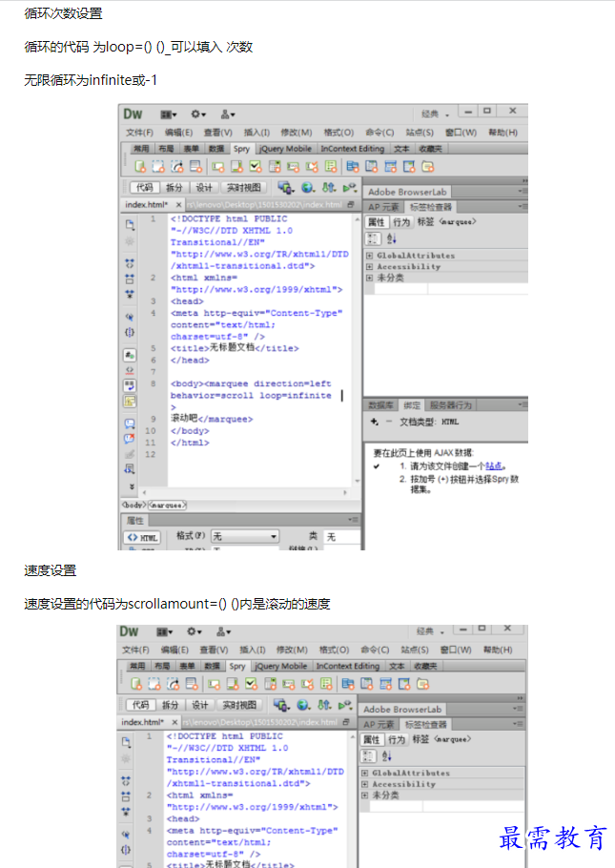Close index.html tab in upper screenshot
The height and width of the screenshot is (868, 615).
pyautogui.click(x=178, y=205)
